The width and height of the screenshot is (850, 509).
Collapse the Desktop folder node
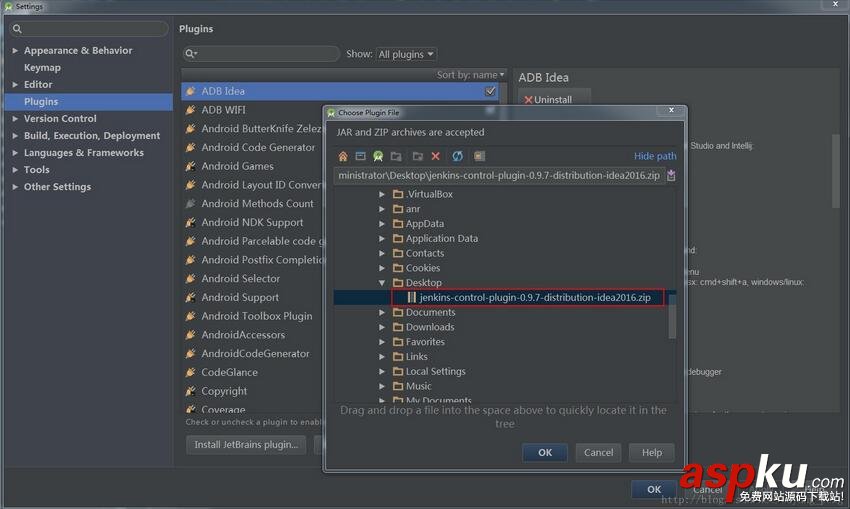(382, 282)
